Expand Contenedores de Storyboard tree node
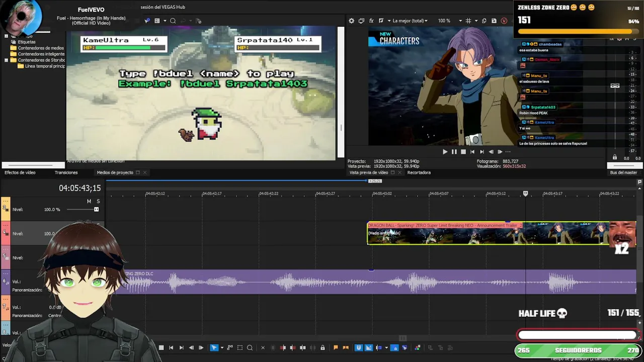 (6, 60)
